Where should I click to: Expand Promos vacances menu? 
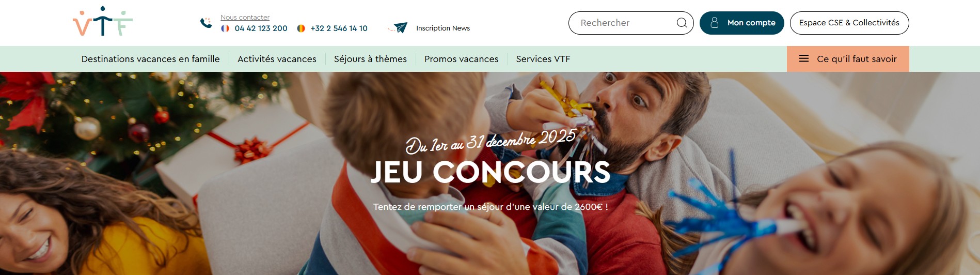click(462, 59)
